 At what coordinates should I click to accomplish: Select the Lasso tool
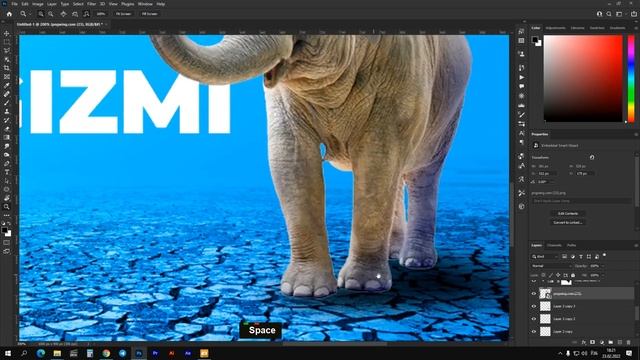[7, 51]
